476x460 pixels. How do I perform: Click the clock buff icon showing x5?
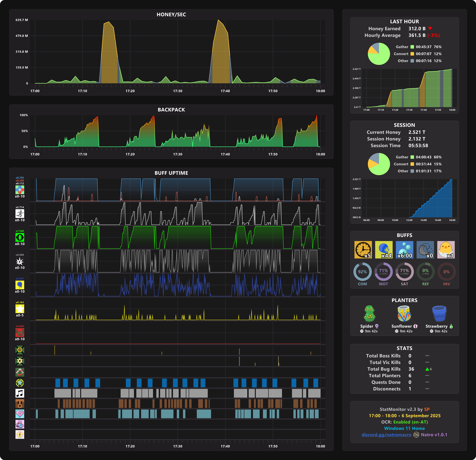click(x=363, y=250)
